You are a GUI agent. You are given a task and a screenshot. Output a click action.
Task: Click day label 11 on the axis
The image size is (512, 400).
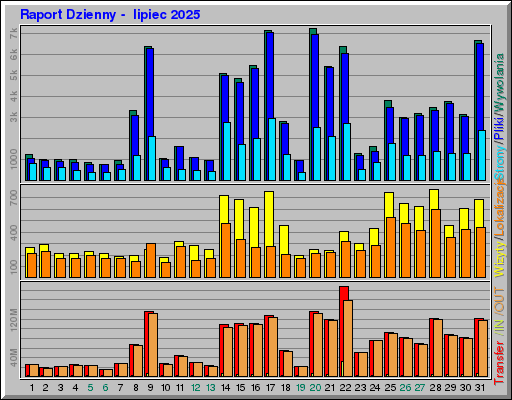[180, 388]
